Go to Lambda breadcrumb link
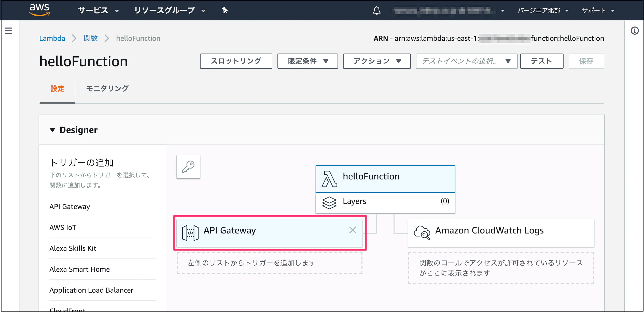Image resolution: width=644 pixels, height=312 pixels. point(52,38)
